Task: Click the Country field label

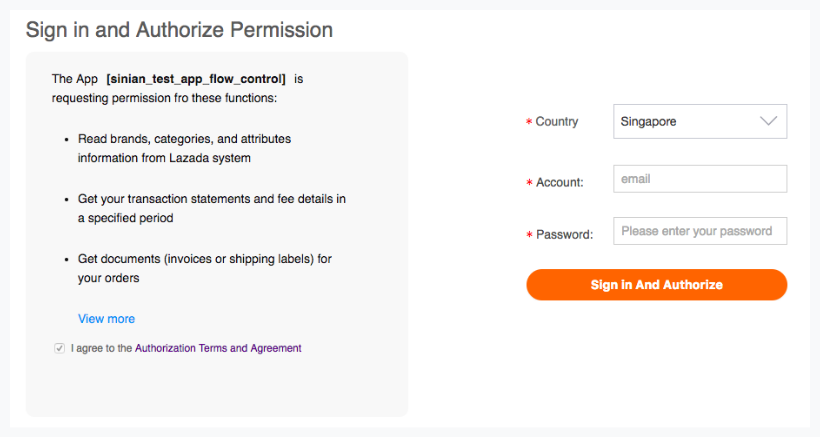Action: (557, 122)
